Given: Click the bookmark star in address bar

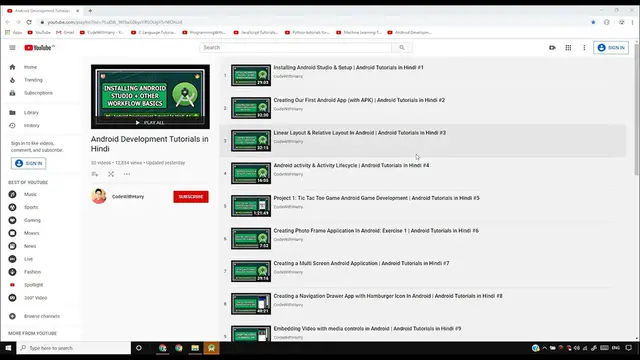Looking at the screenshot, I should click(x=593, y=22).
